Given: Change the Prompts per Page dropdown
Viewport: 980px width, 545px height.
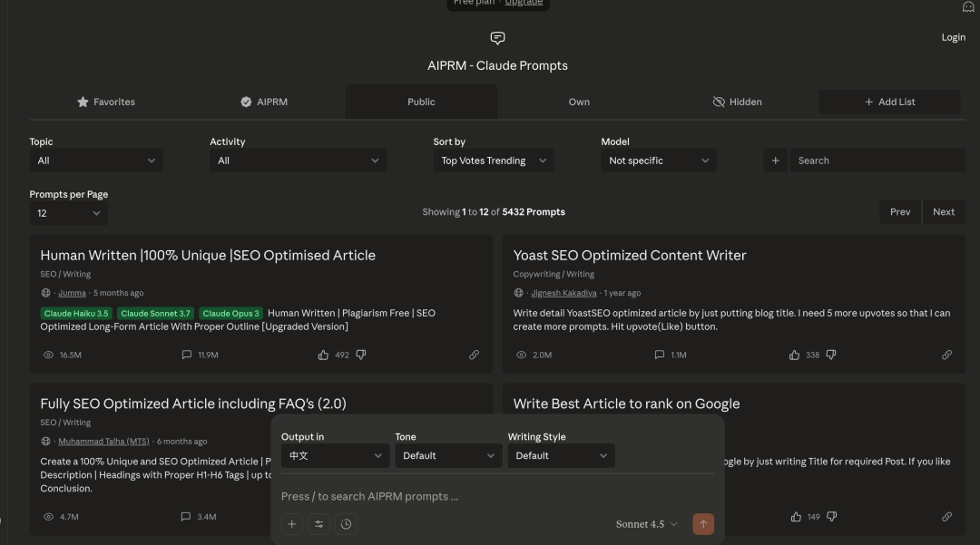Looking at the screenshot, I should (68, 213).
